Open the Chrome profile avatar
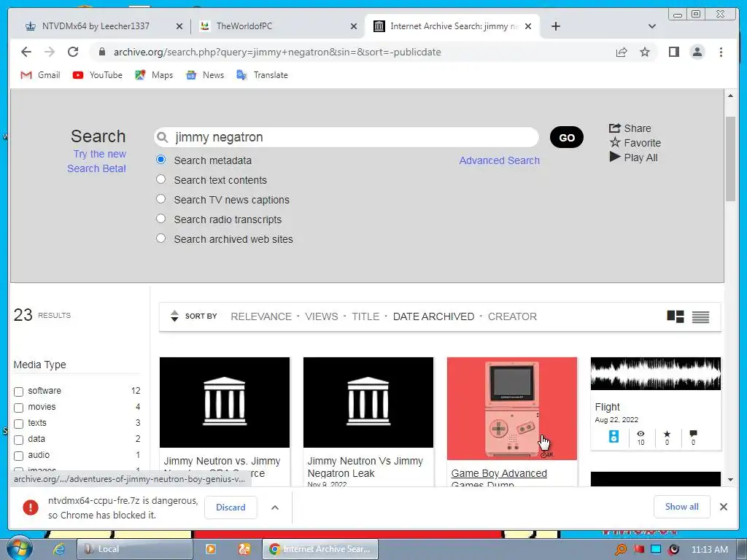747x560 pixels. click(697, 52)
